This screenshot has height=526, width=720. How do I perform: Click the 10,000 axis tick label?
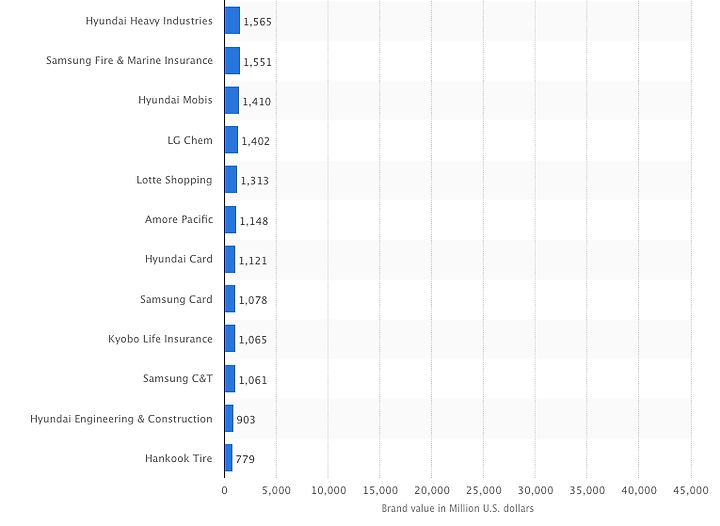[x=328, y=491]
